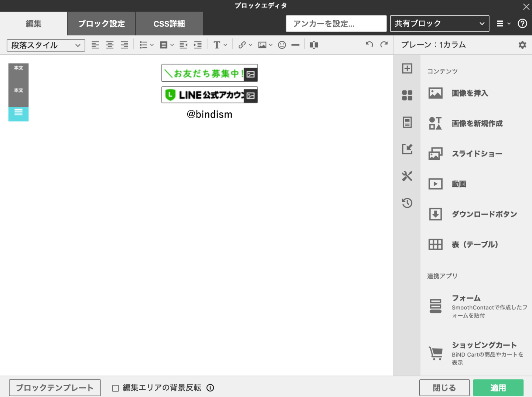Viewport: 532px width, 397px height.
Task: Undo the last edit
Action: (x=369, y=44)
